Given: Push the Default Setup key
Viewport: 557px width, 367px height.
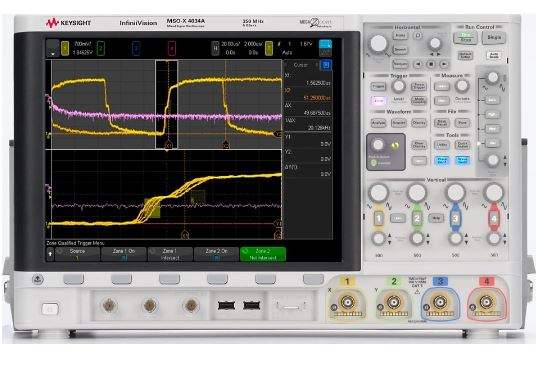Looking at the screenshot, I should pos(465,55).
